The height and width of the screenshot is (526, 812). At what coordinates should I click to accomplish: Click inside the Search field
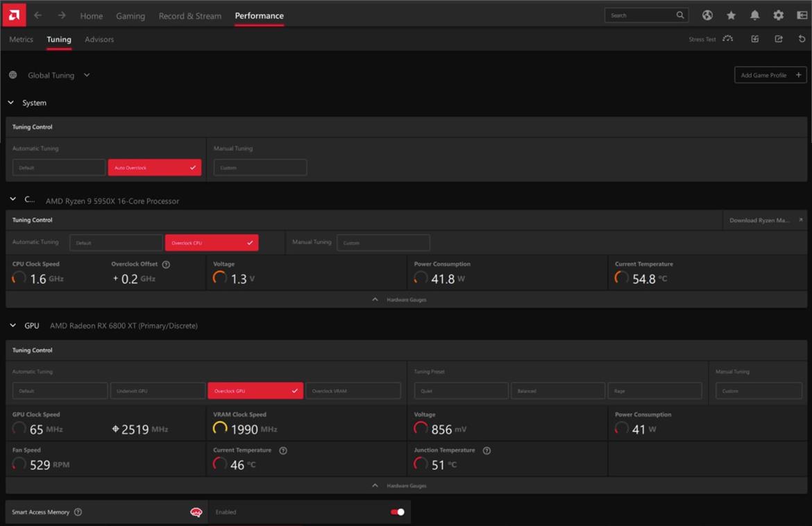642,15
